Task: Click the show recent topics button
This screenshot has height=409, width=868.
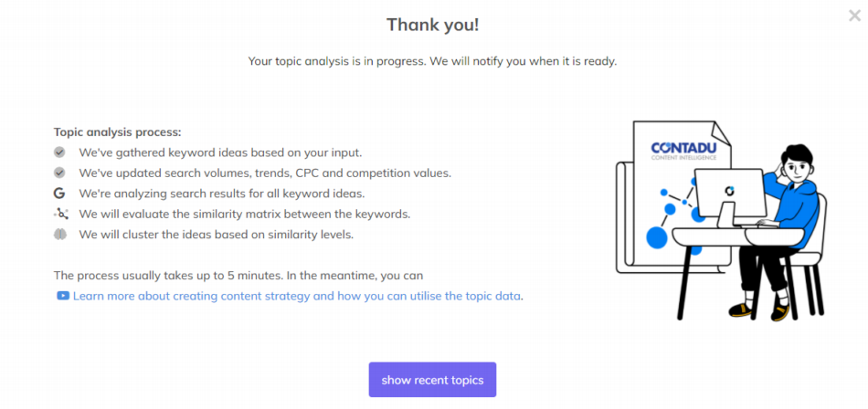Action: [432, 380]
